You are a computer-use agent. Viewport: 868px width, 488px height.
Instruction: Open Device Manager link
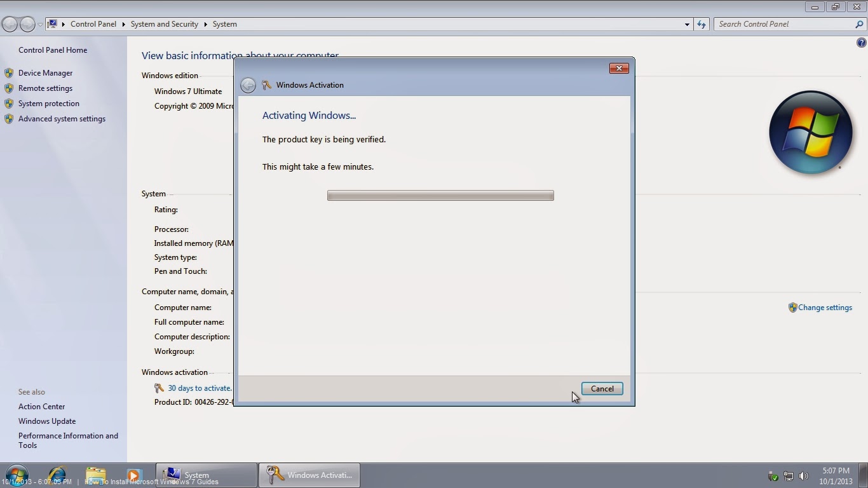45,73
